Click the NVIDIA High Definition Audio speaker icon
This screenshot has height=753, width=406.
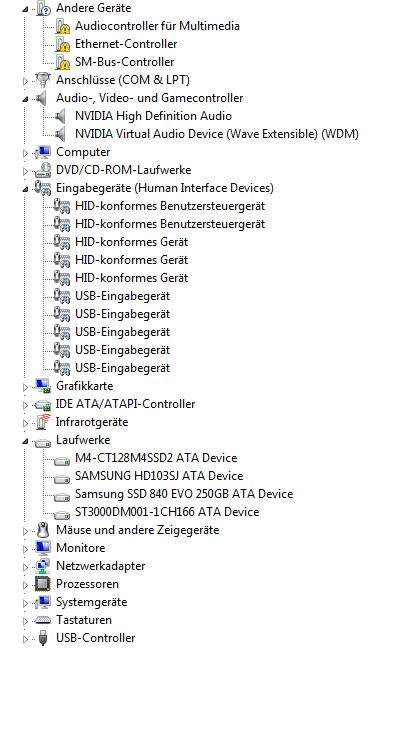[x=61, y=116]
